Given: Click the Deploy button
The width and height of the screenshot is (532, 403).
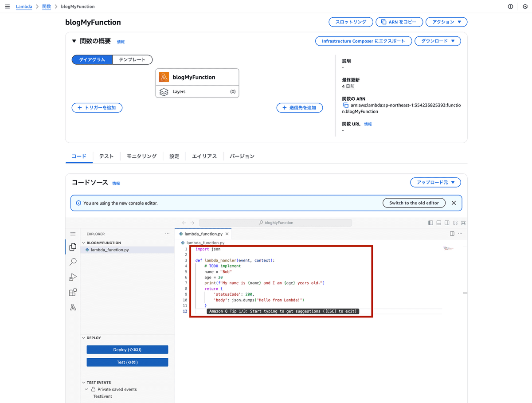Looking at the screenshot, I should (x=127, y=350).
